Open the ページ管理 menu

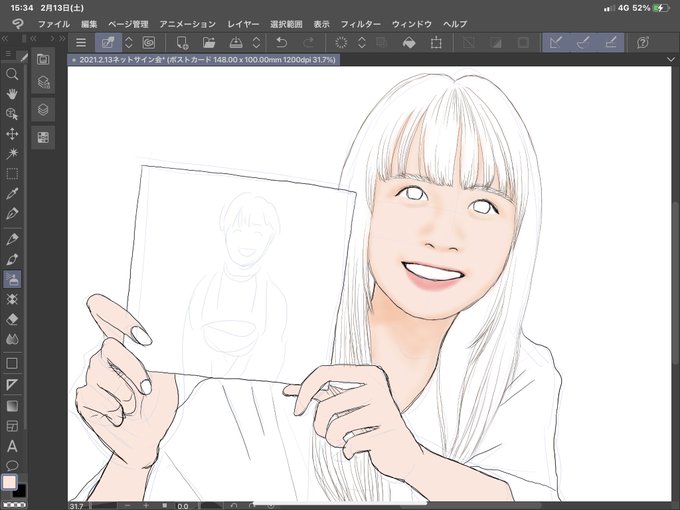pos(128,24)
